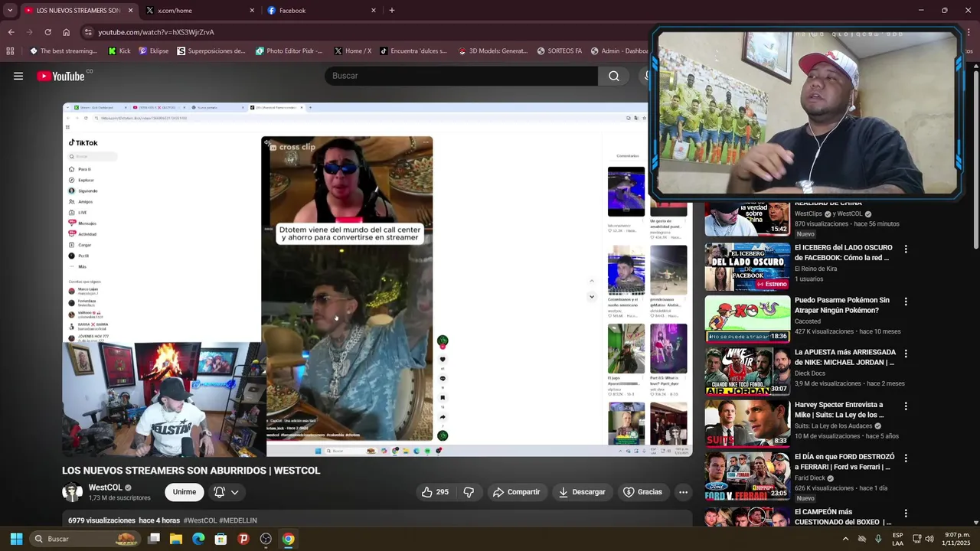980x551 pixels.
Task: Open Microsoft Store from taskbar
Action: coord(220,539)
